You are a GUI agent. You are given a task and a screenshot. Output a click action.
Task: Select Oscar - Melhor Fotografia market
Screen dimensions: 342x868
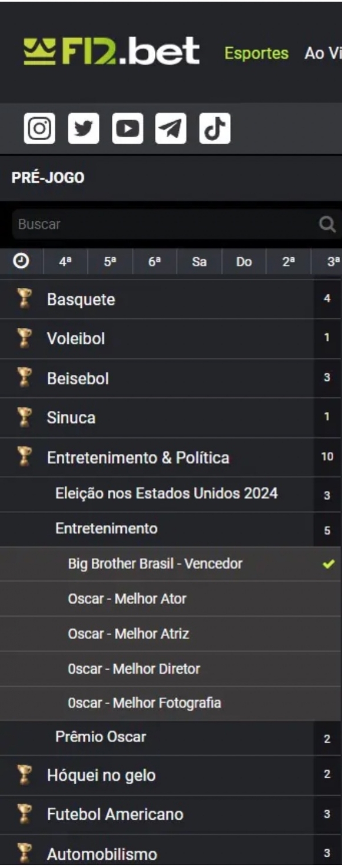(x=144, y=703)
